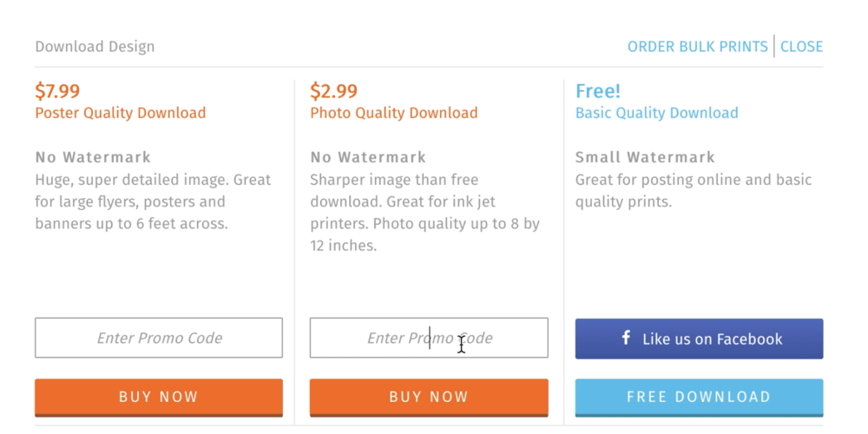Click the Photo Quality Download title

coord(394,113)
